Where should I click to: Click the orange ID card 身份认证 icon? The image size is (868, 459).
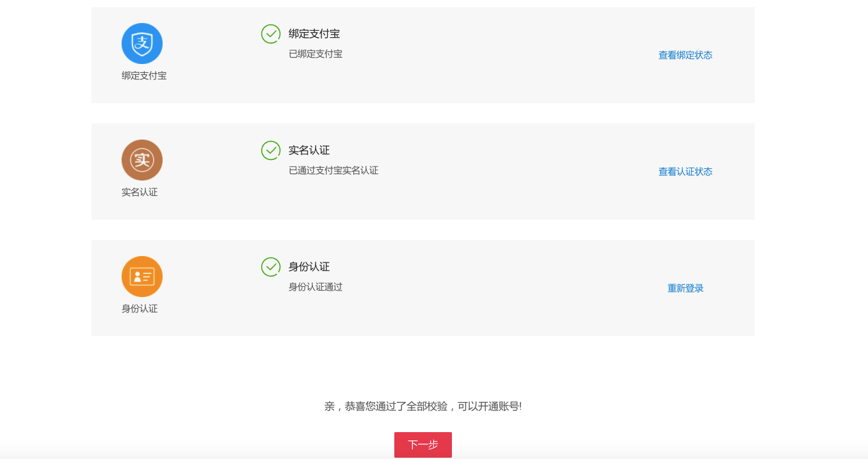pos(141,276)
